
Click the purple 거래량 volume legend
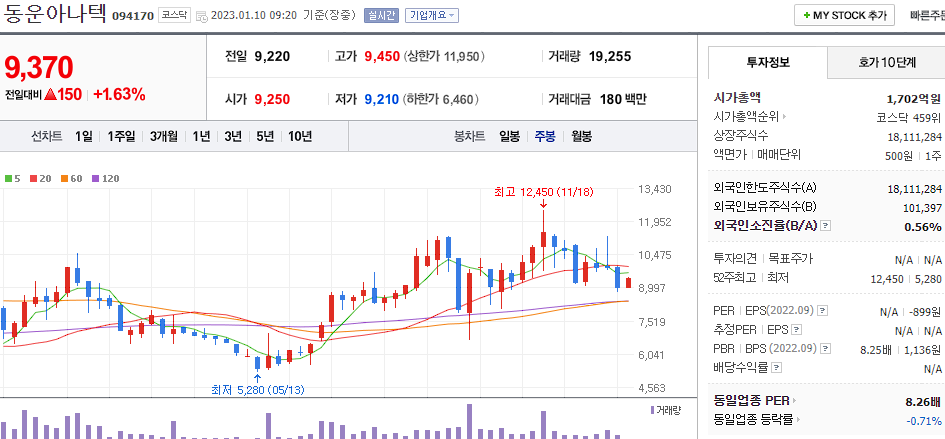[665, 410]
